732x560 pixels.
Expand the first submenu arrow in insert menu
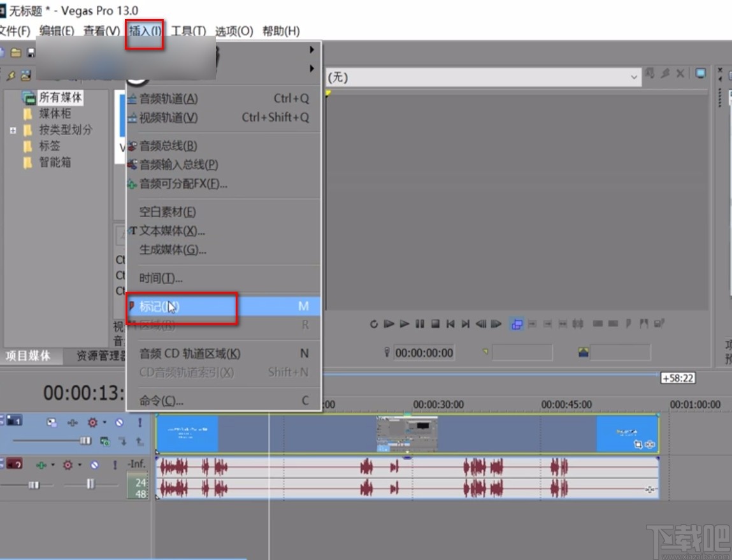pyautogui.click(x=312, y=50)
